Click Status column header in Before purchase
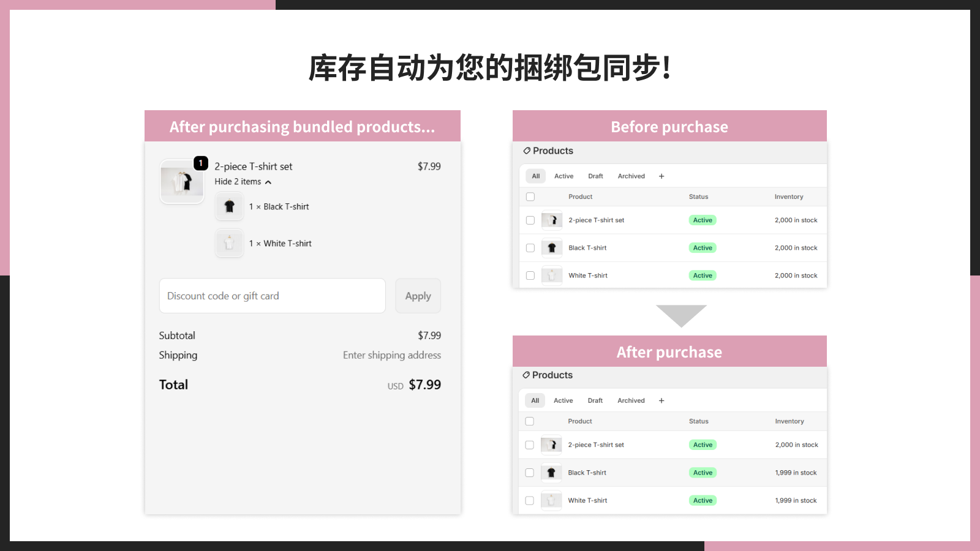980x551 pixels. tap(698, 197)
